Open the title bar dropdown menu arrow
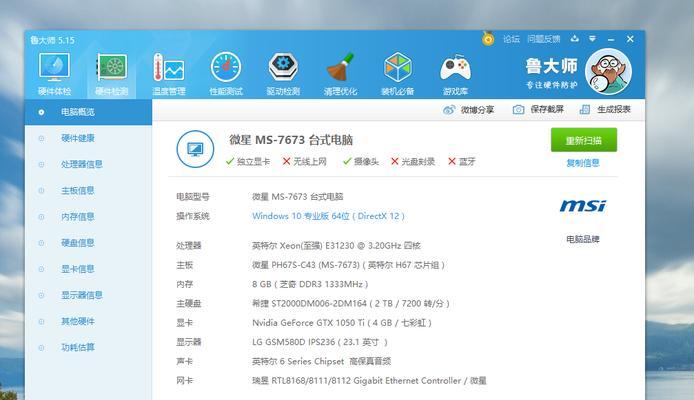 pyautogui.click(x=592, y=38)
